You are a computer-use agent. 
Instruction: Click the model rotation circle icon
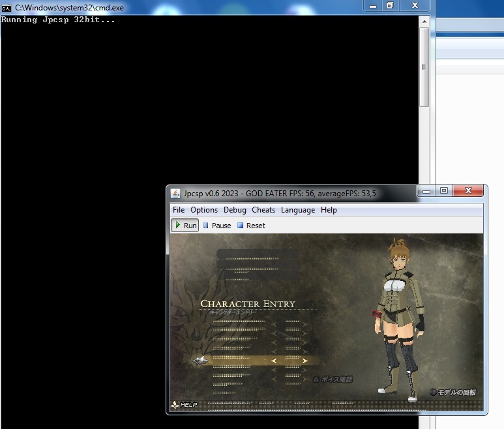tap(433, 392)
